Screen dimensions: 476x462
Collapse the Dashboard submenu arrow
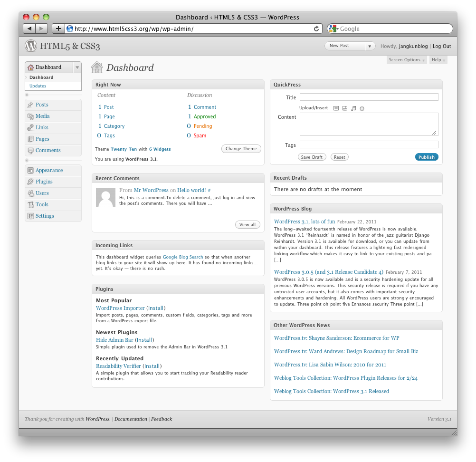coord(77,67)
